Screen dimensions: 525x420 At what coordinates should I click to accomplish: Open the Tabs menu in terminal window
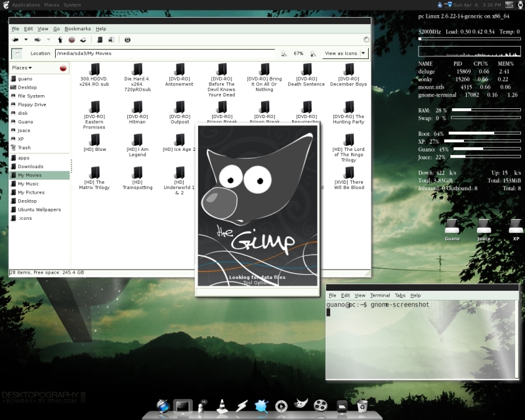pos(400,295)
